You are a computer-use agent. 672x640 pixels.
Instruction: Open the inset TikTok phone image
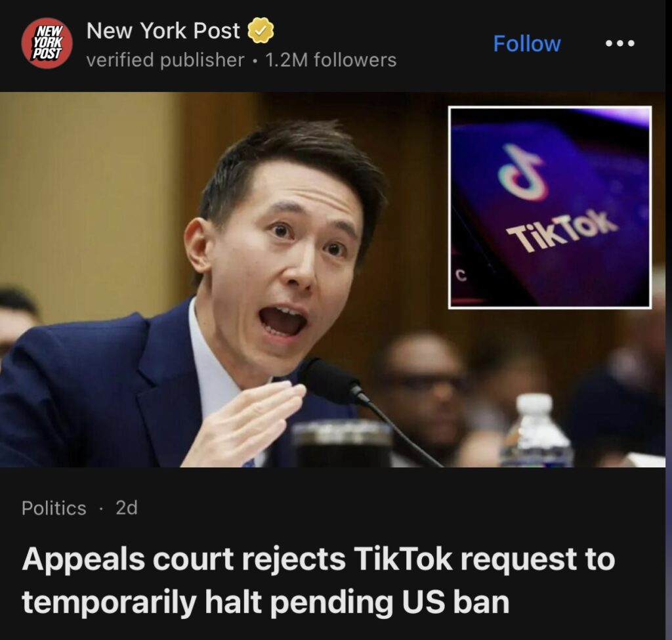(550, 207)
